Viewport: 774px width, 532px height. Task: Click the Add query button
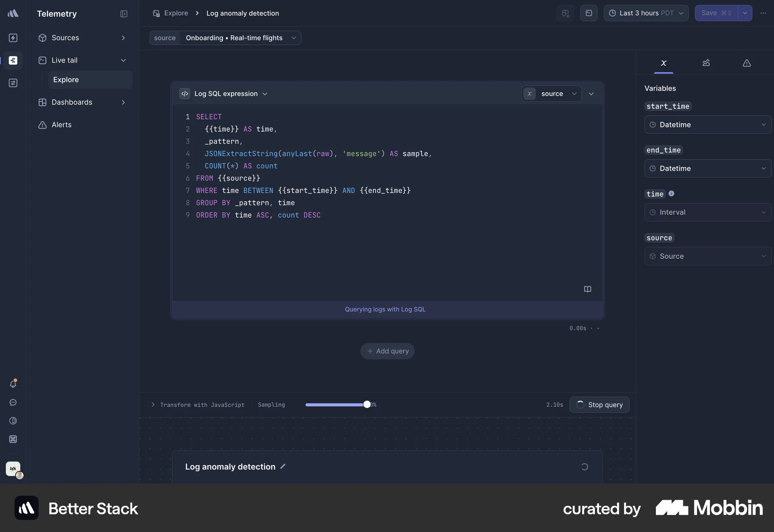click(x=387, y=351)
